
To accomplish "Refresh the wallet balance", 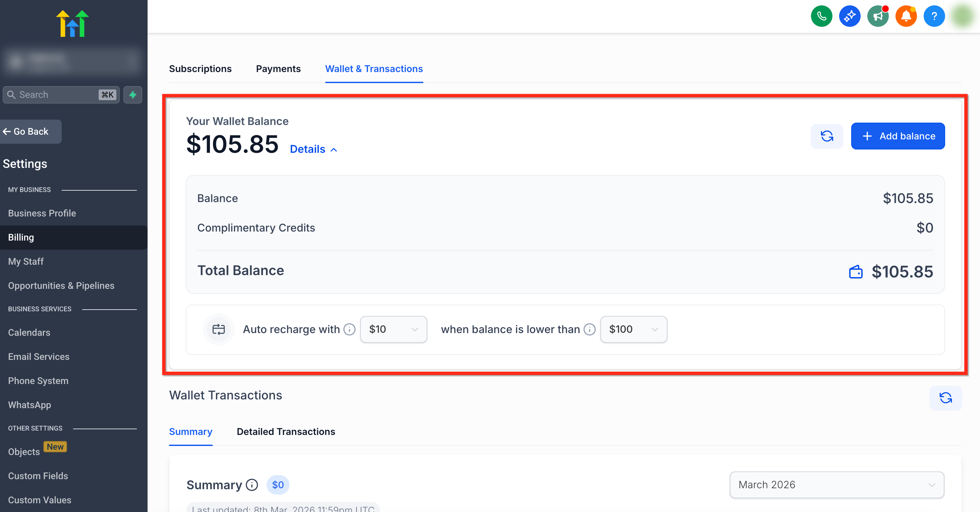I will click(x=827, y=136).
